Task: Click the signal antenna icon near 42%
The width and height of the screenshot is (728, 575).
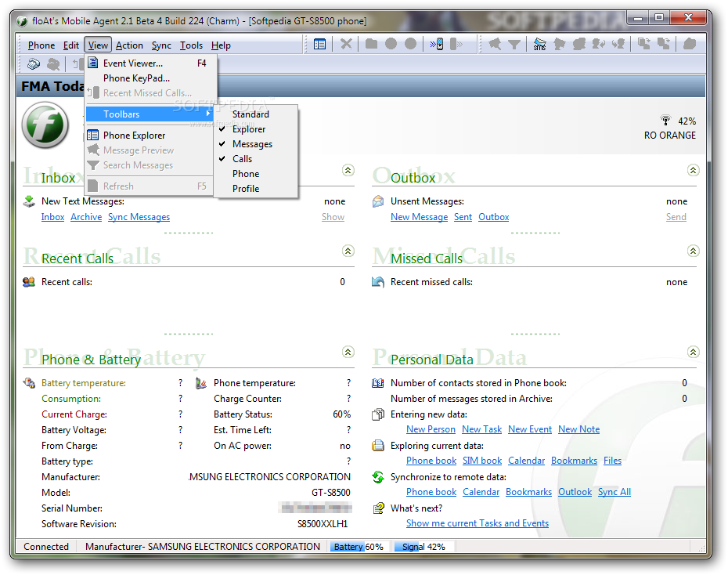Action: [x=665, y=121]
